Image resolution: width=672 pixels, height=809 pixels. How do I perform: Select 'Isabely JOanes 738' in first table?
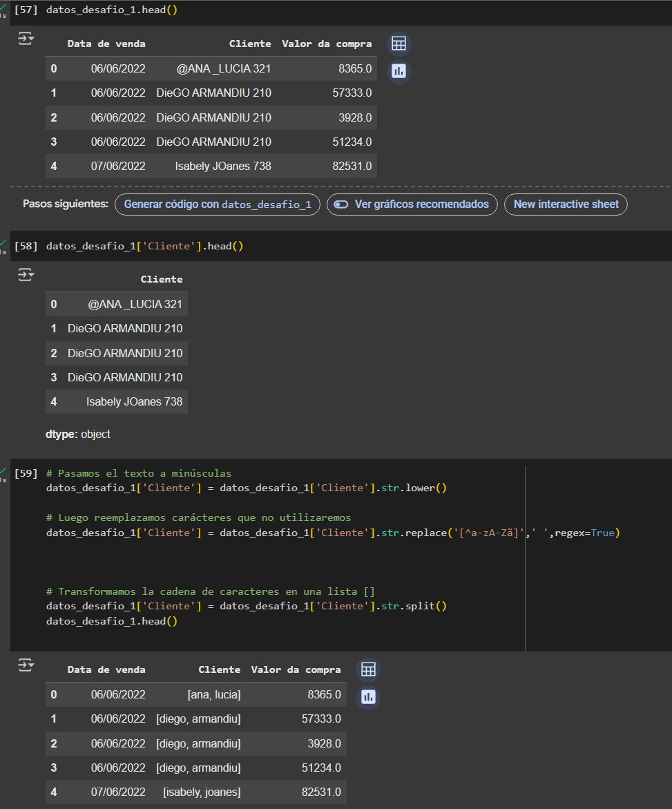(223, 166)
